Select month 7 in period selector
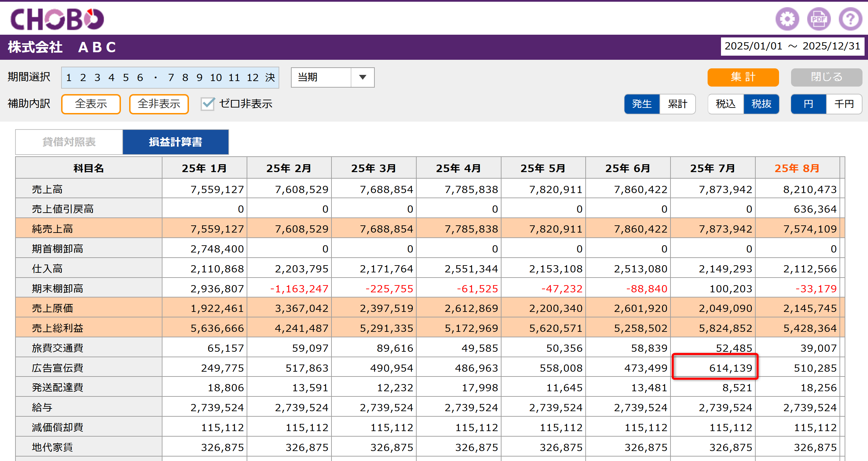This screenshot has width=868, height=461. [x=171, y=78]
